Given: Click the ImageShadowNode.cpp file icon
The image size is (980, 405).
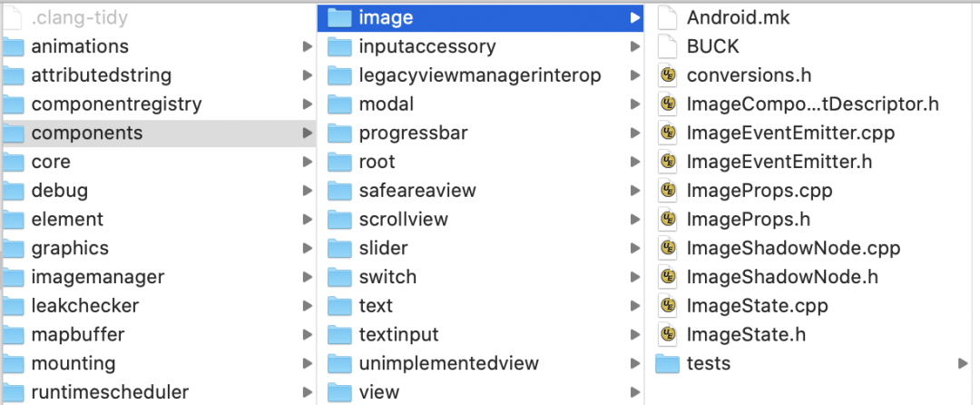Looking at the screenshot, I should pyautogui.click(x=668, y=248).
